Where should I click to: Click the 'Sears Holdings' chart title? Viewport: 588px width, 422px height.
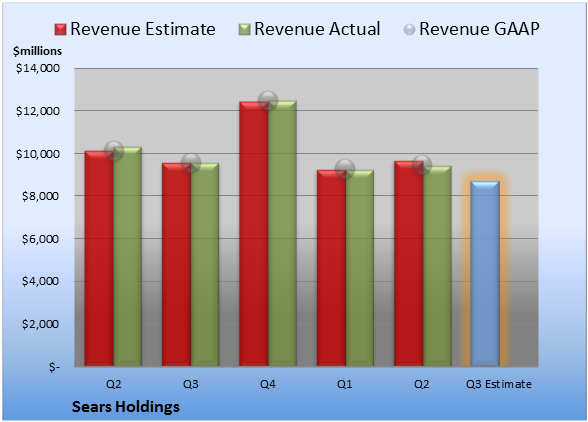[x=126, y=407]
